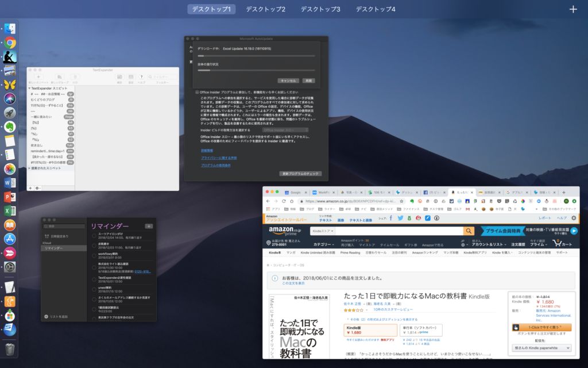The image size is (588, 368).
Task: Open the Kindle app in the Dock
Action: pos(10,57)
